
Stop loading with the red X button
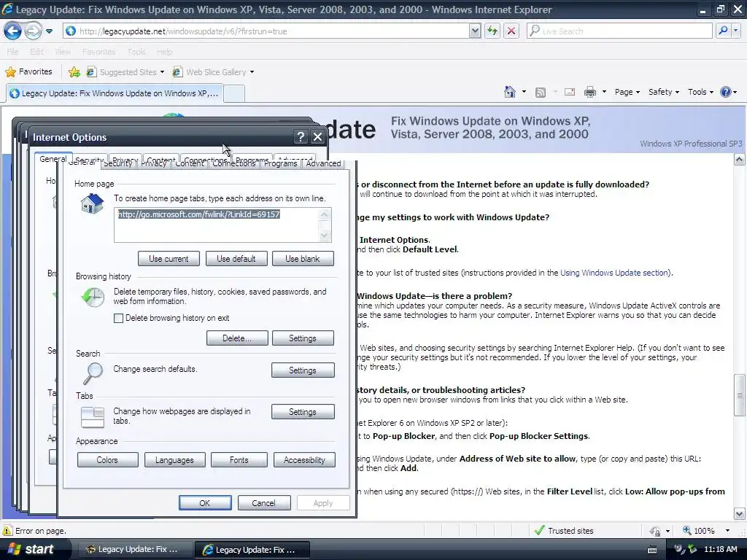click(511, 31)
